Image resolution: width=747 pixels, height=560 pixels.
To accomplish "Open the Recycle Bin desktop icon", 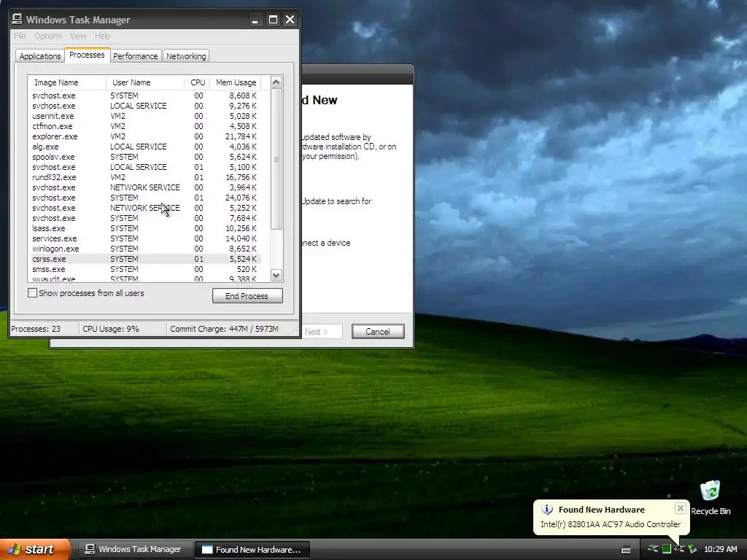I will (x=710, y=497).
